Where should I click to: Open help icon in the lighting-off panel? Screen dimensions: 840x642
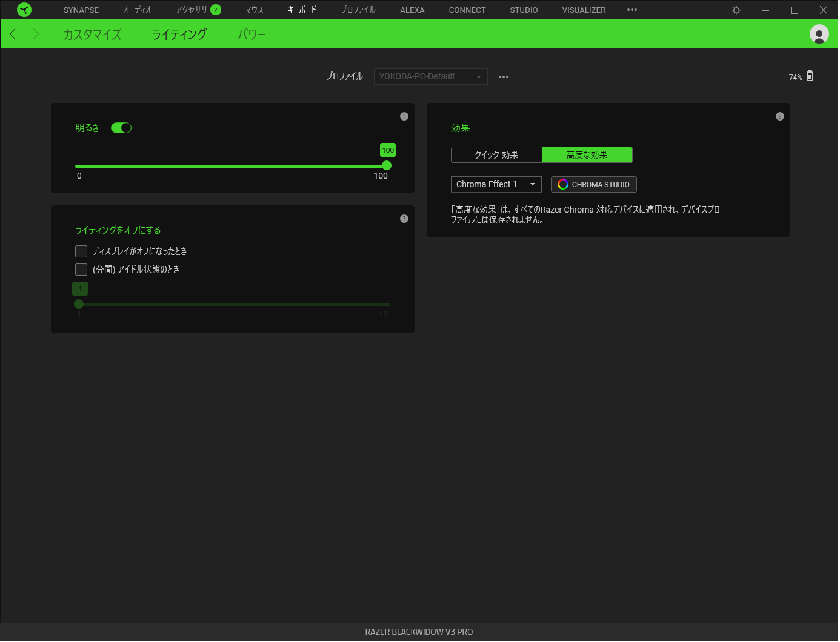pos(404,219)
